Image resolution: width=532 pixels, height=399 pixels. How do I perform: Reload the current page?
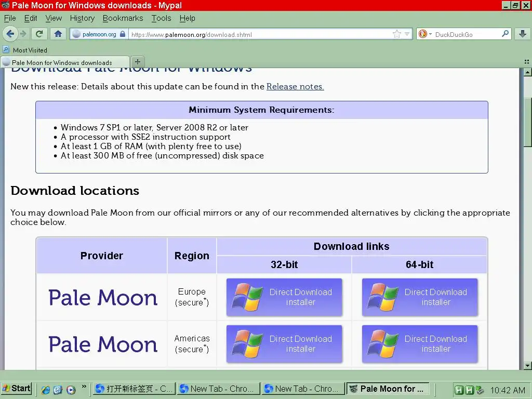pyautogui.click(x=39, y=34)
